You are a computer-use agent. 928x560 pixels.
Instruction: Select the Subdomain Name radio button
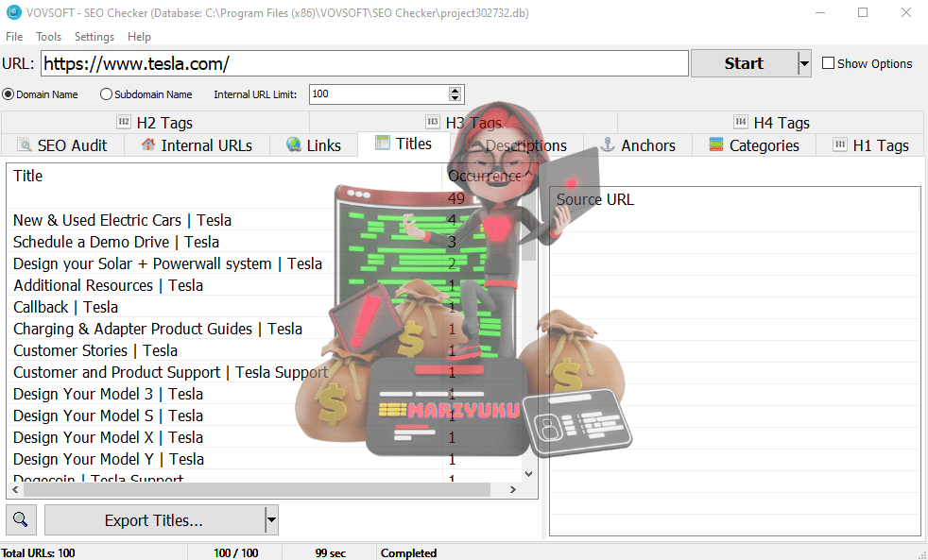click(105, 93)
